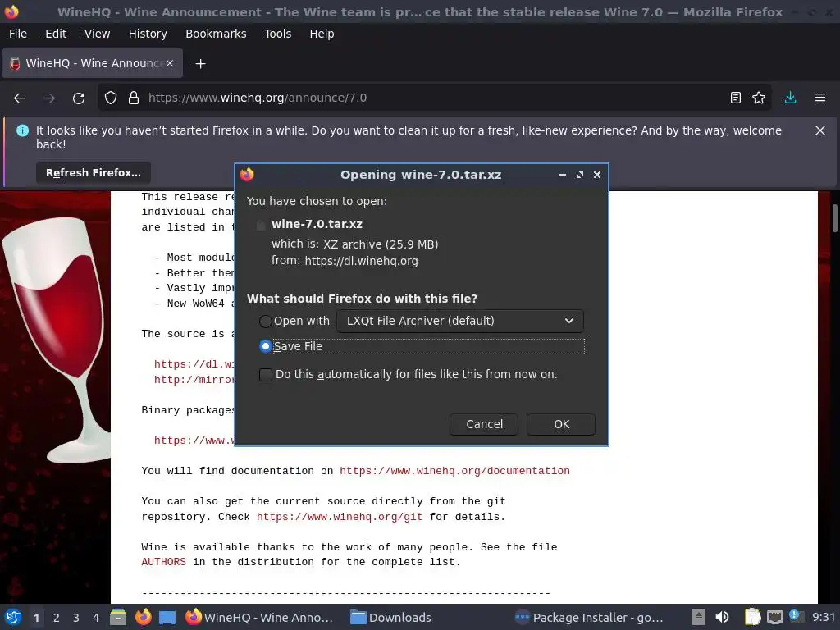Open the winehq.org/documentation link
The width and height of the screenshot is (840, 630).
pyautogui.click(x=454, y=471)
